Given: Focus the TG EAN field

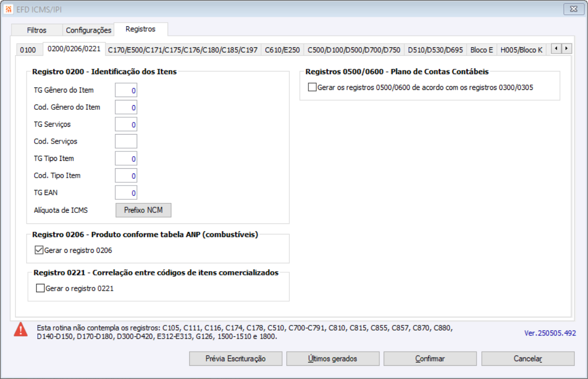Looking at the screenshot, I should [126, 193].
